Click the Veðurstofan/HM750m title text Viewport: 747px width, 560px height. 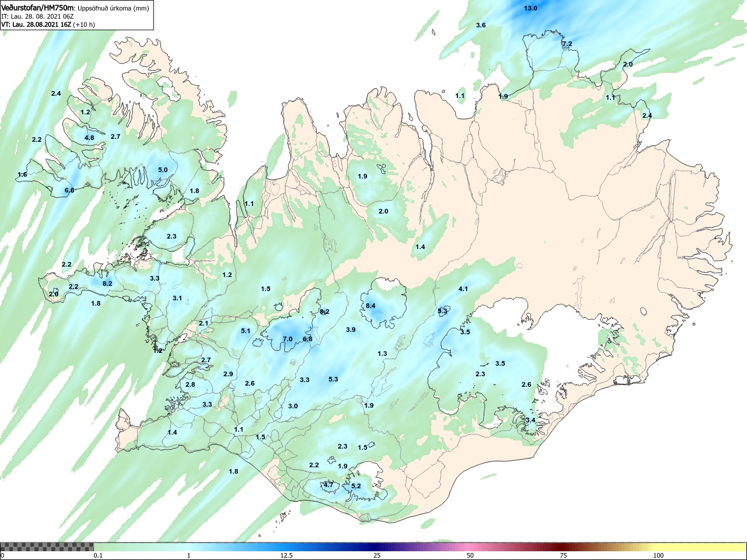pyautogui.click(x=38, y=8)
